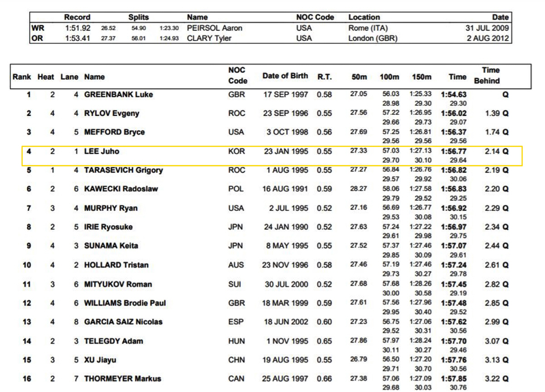The height and width of the screenshot is (392, 545).
Task: Select time behind 2.14 Q
Action: 496,152
